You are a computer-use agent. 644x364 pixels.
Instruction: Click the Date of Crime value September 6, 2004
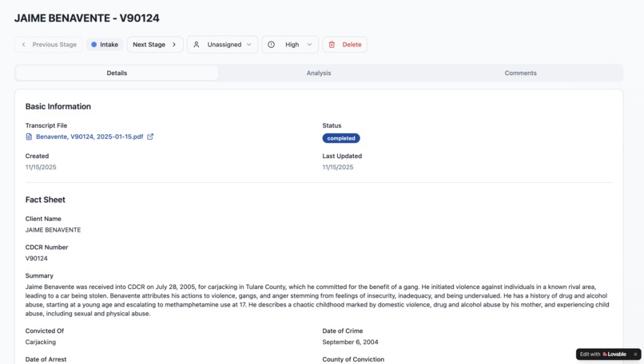[350, 342]
